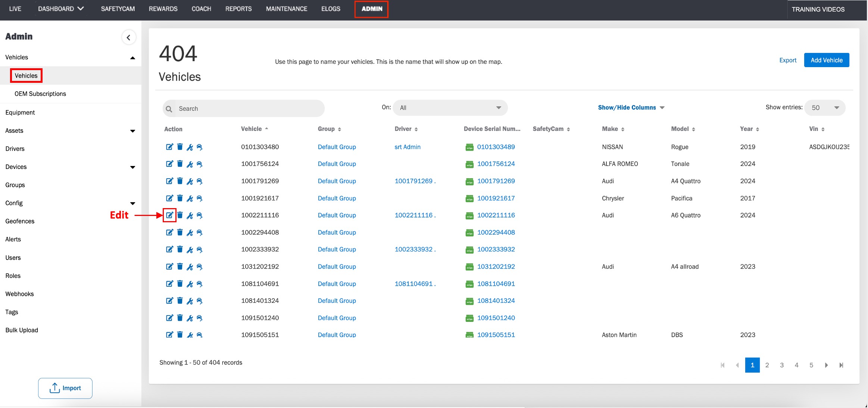Open maintenance wrench icon for vehicle 1002294408
Viewport: 868px width, 408px height.
[190, 233]
